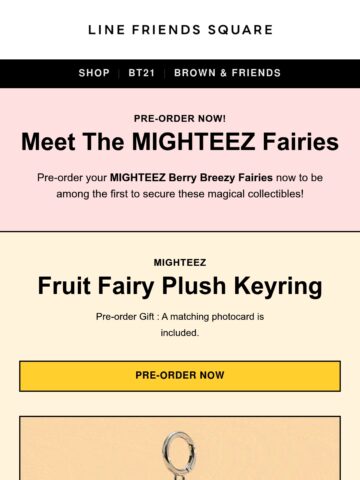Click the yellow PRE-ORDER NOW button
Screen dimensions: 360x480
pos(180,376)
